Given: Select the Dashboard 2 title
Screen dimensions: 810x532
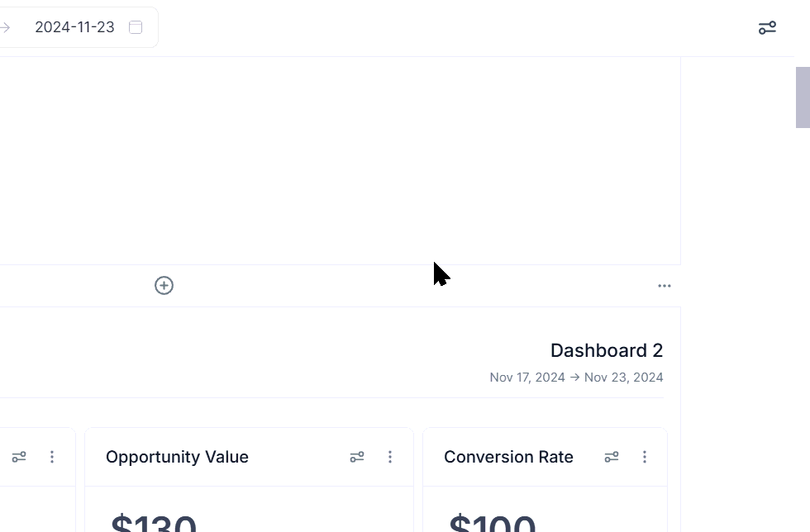Looking at the screenshot, I should [606, 350].
